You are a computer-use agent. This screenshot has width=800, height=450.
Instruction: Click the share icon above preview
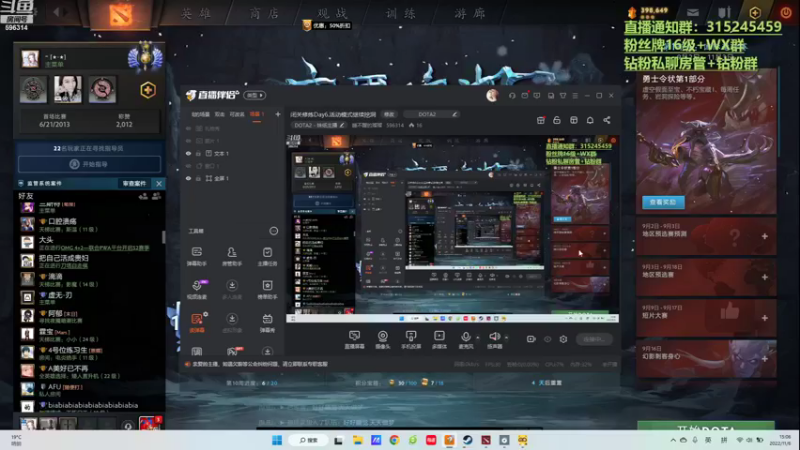click(x=607, y=120)
